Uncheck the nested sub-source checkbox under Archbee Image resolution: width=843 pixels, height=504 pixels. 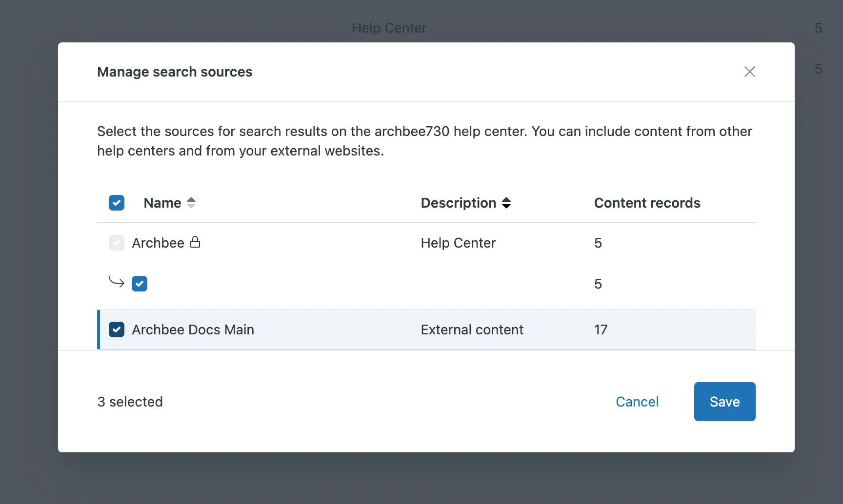click(x=140, y=284)
